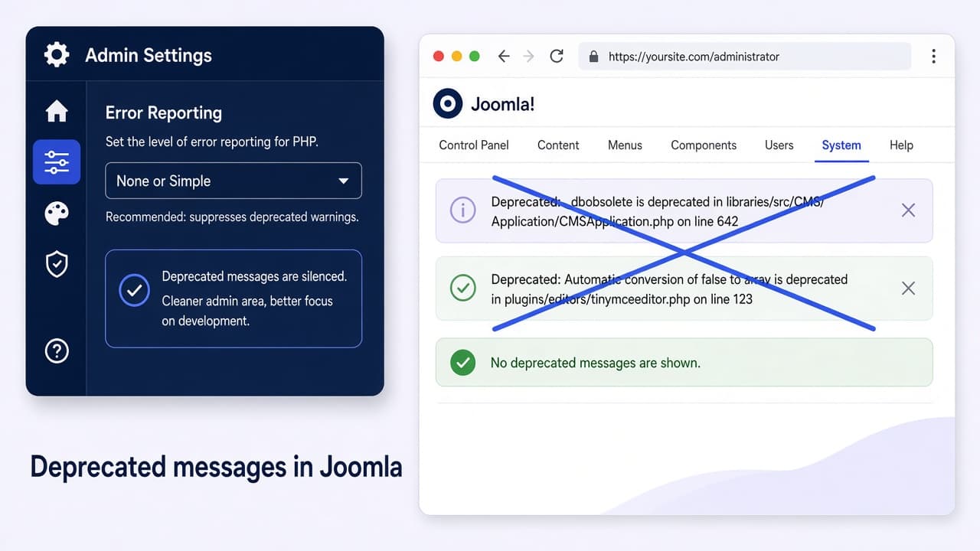Image resolution: width=980 pixels, height=551 pixels.
Task: Open the Components menu
Action: point(704,145)
